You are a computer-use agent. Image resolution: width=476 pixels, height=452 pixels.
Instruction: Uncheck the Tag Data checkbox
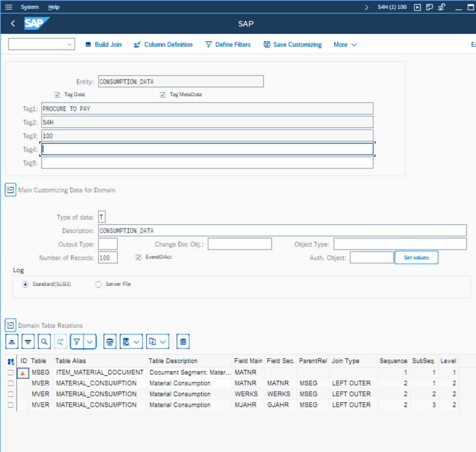point(57,95)
